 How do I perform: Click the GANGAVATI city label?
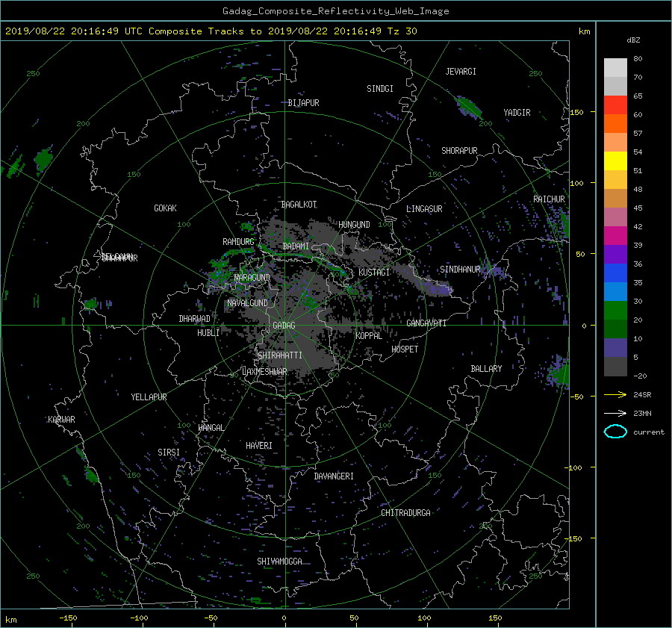(426, 323)
